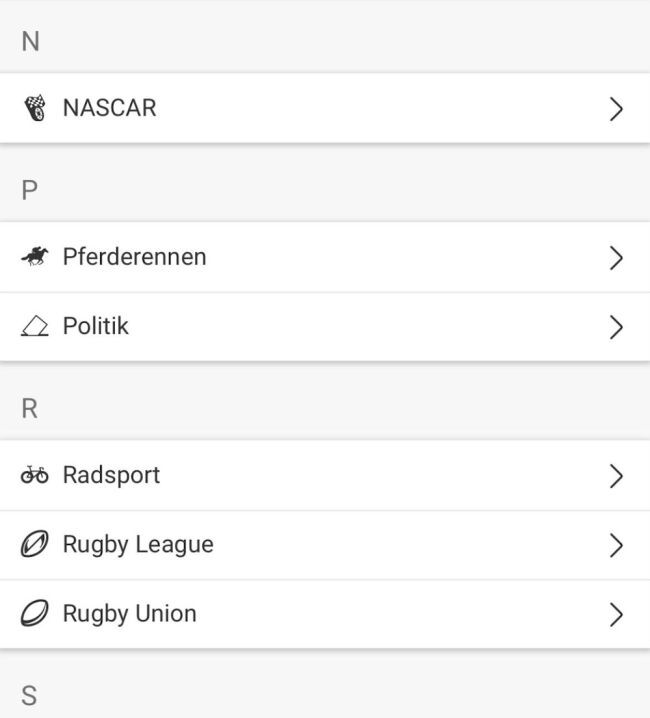Select the Politik betting category

point(96,326)
